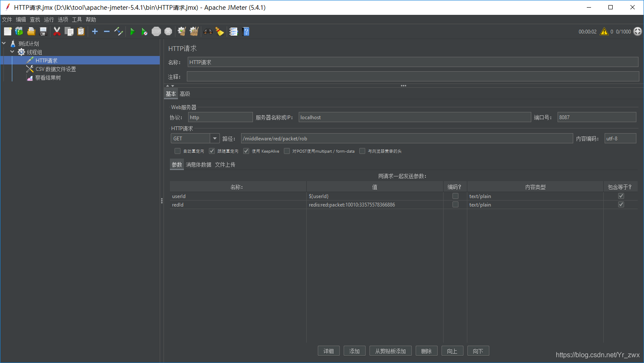Image resolution: width=644 pixels, height=363 pixels.
Task: Click the 添加 button
Action: tap(355, 351)
